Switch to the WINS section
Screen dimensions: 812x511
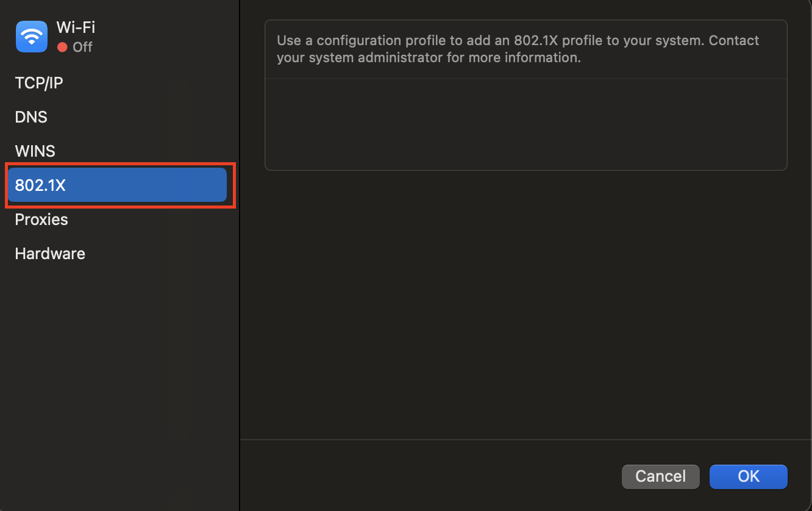point(35,151)
